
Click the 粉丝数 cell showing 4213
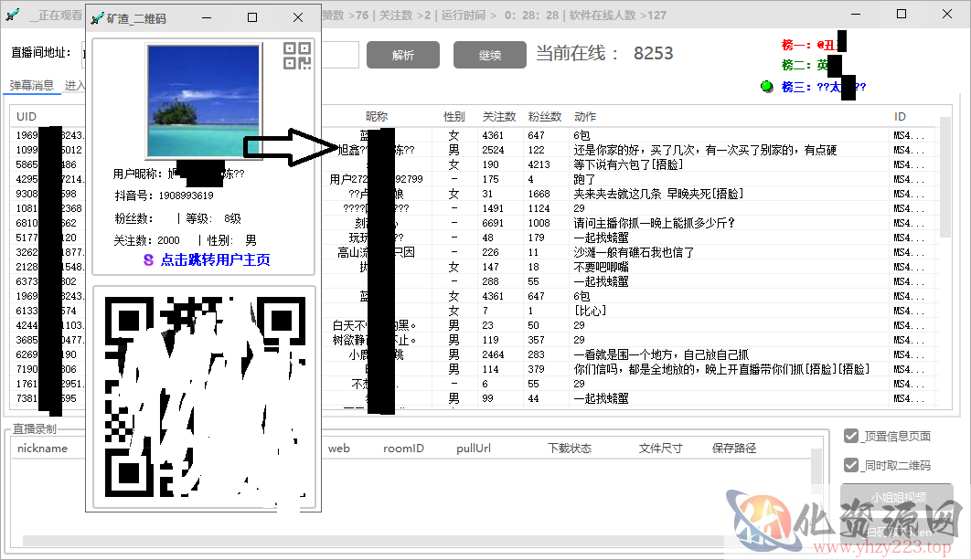[539, 164]
